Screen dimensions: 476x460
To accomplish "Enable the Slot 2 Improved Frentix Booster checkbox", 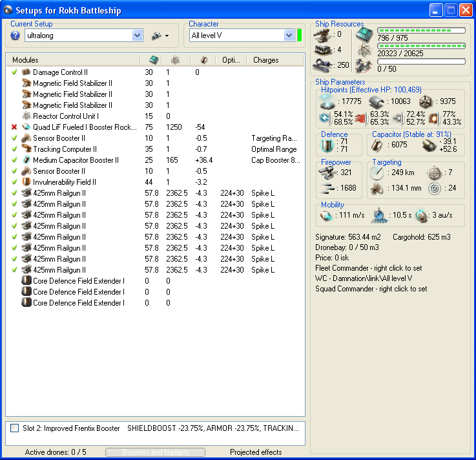I will (14, 428).
